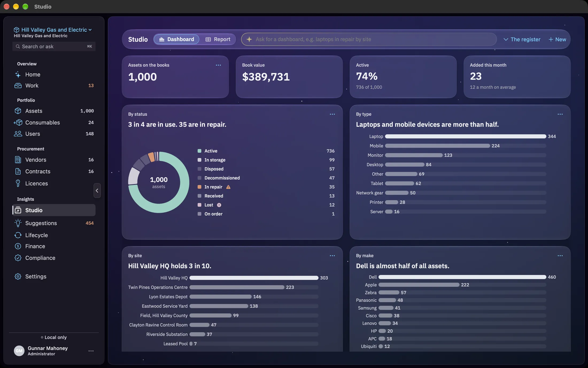Open the Finance section
Screen dimensions: 588x368
click(x=54, y=246)
